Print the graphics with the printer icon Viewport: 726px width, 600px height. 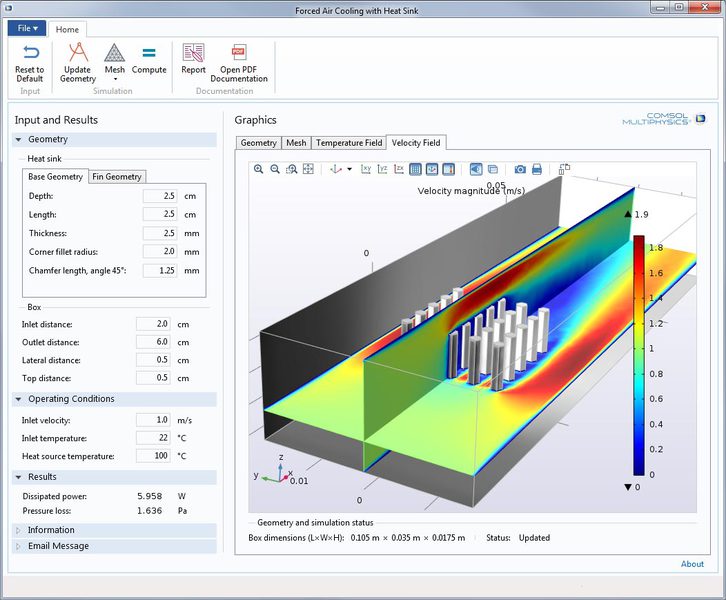[x=537, y=169]
